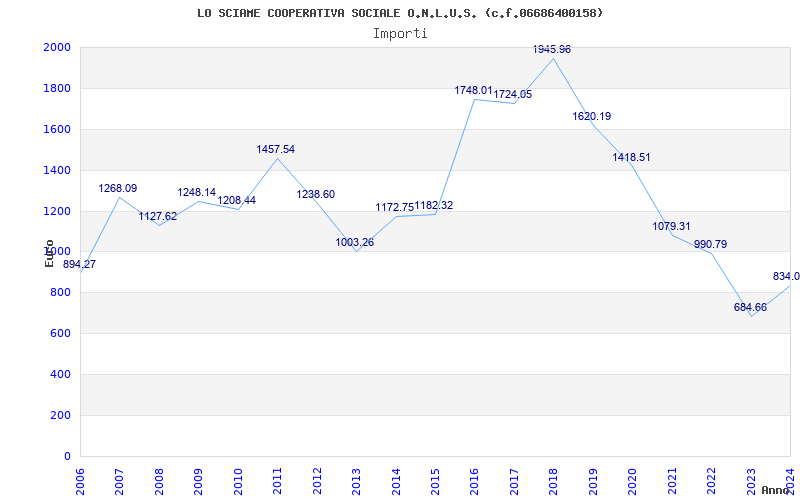Click x-axis year 2015

tap(436, 480)
